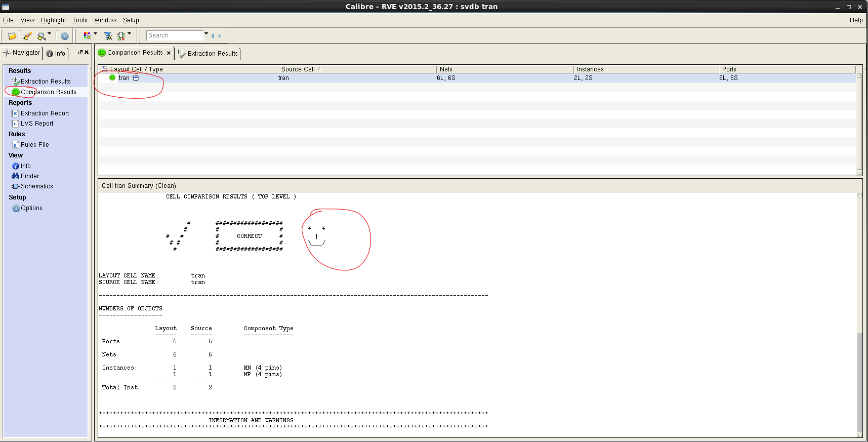Open the Highlight menu
This screenshot has width=868, height=442.
(x=53, y=20)
